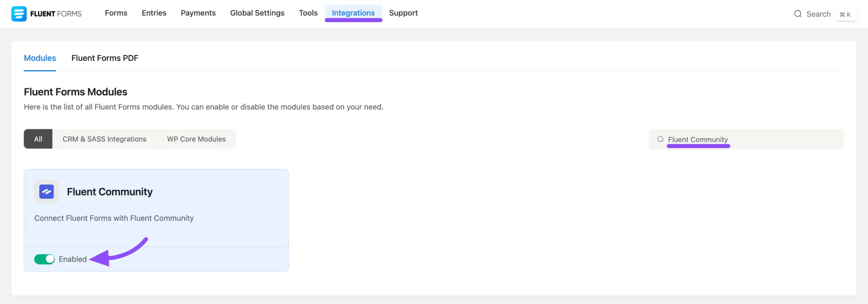The height and width of the screenshot is (304, 868).
Task: Click the ⌘ K shortcut badge
Action: click(x=845, y=14)
